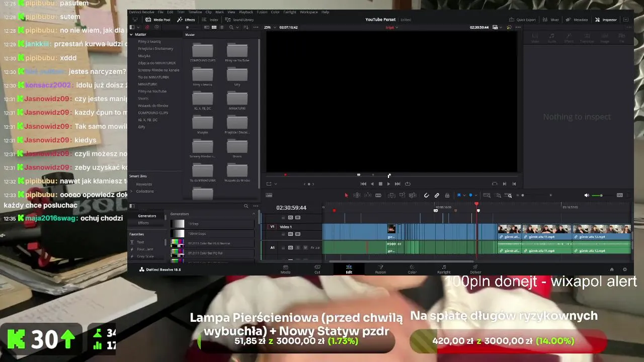
Task: Switch to the Cut page
Action: click(317, 269)
